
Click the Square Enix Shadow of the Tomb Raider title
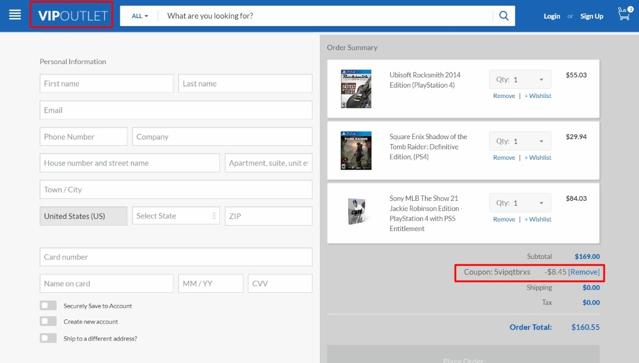pyautogui.click(x=428, y=147)
